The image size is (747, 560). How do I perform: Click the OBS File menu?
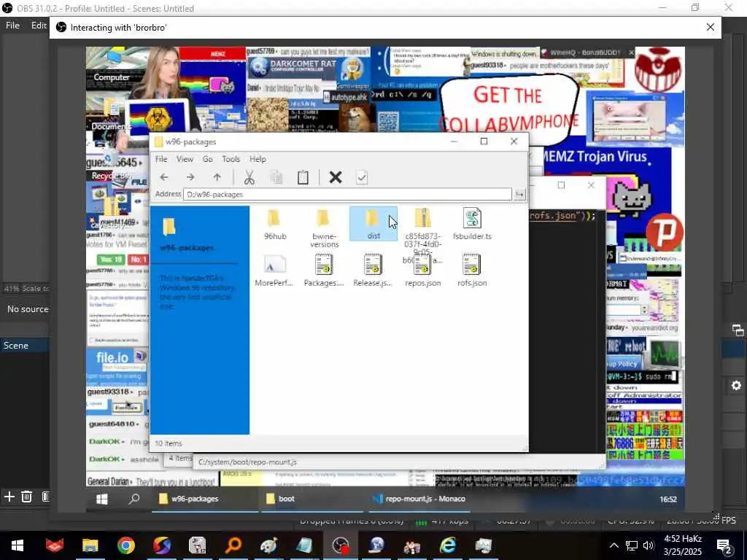click(12, 26)
